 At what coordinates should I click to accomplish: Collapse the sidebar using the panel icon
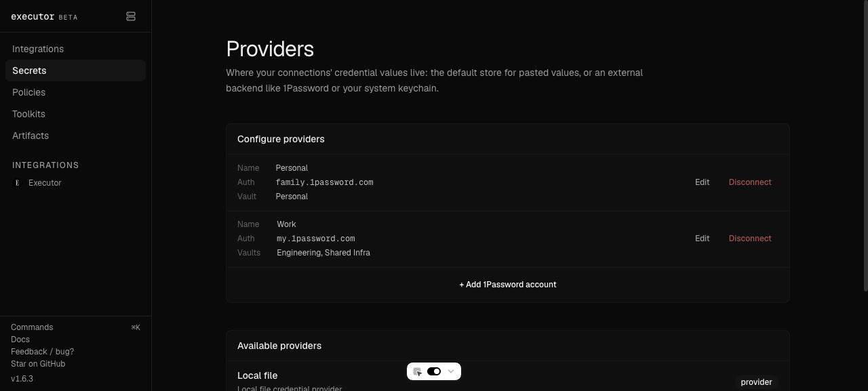(x=131, y=16)
